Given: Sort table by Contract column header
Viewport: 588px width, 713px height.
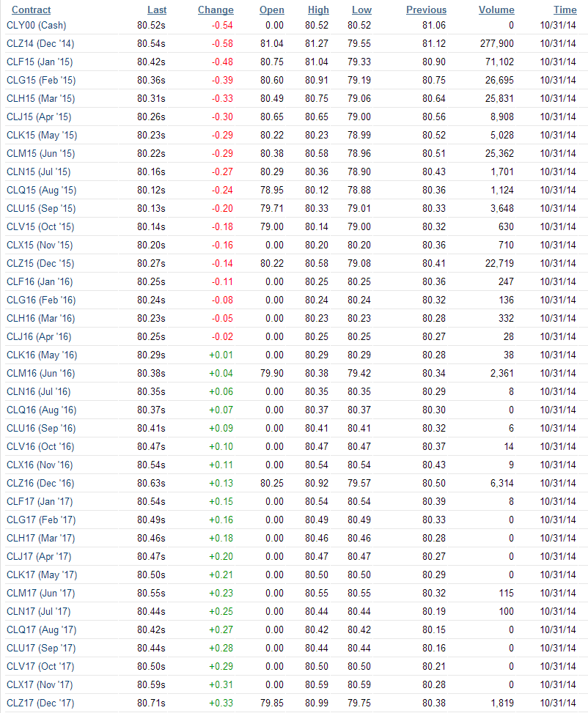Looking at the screenshot, I should pos(31,10).
